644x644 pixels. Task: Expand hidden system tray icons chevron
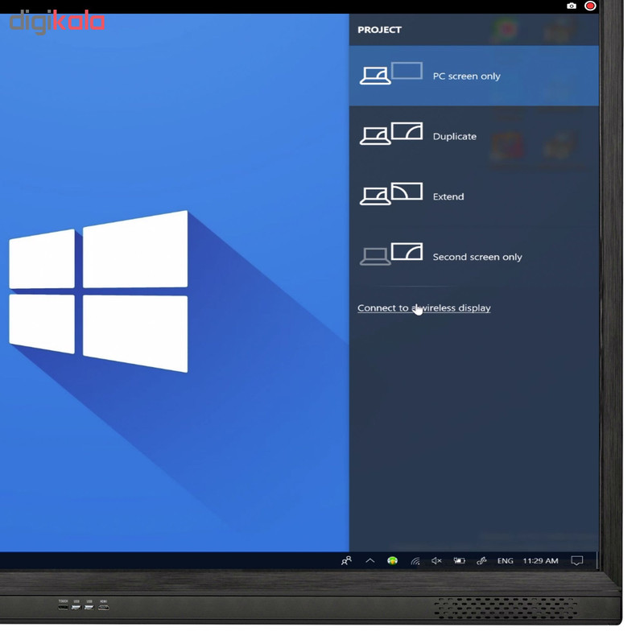(370, 560)
